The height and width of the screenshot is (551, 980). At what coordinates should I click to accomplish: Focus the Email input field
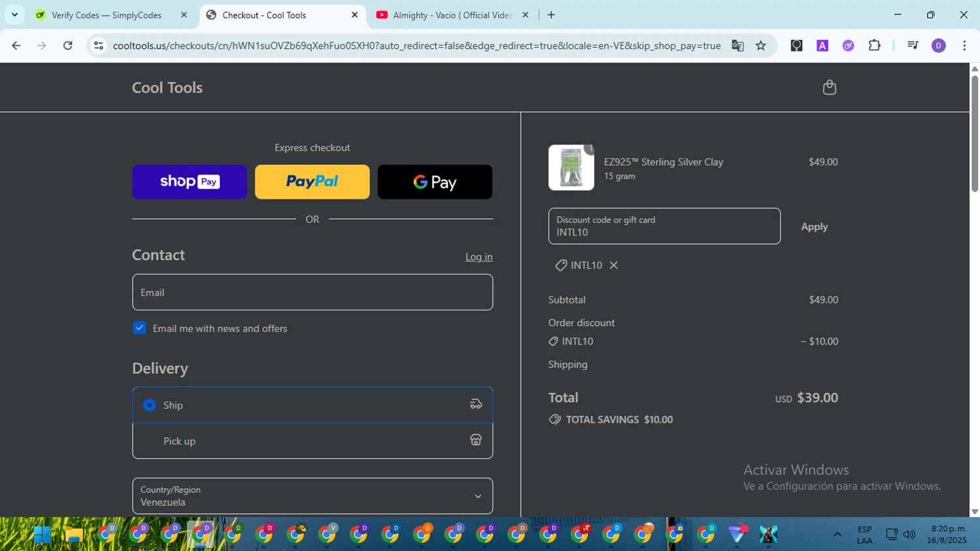click(312, 292)
